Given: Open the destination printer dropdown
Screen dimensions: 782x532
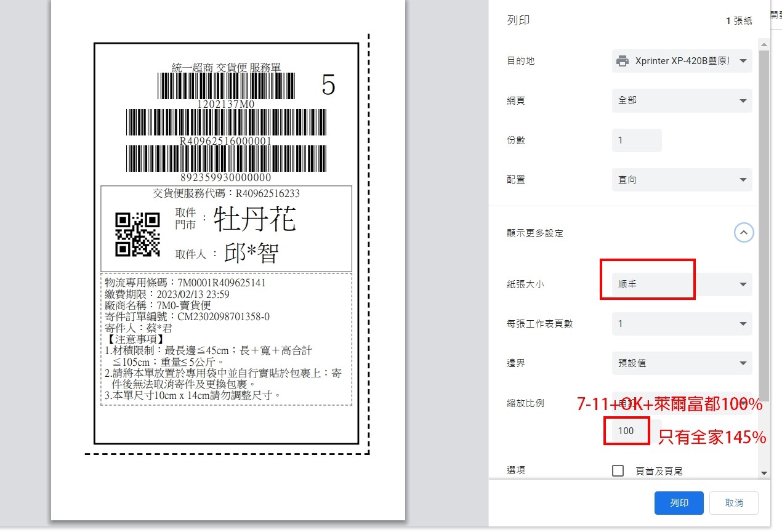Looking at the screenshot, I should pyautogui.click(x=682, y=61).
